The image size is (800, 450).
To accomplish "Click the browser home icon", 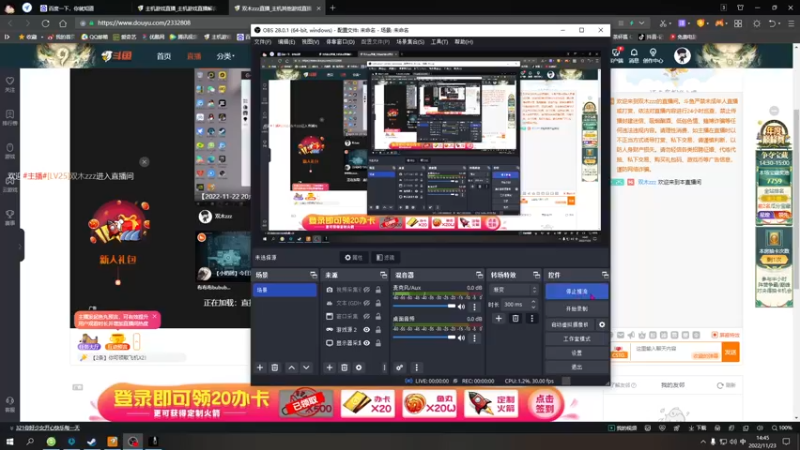I will (63, 23).
